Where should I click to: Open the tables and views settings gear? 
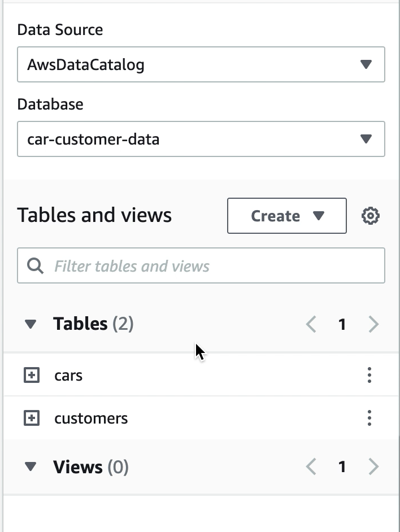pos(370,216)
